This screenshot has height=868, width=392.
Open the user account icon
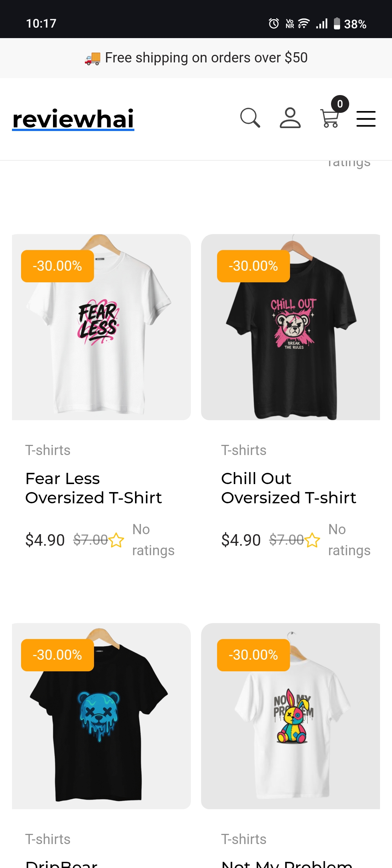(290, 119)
